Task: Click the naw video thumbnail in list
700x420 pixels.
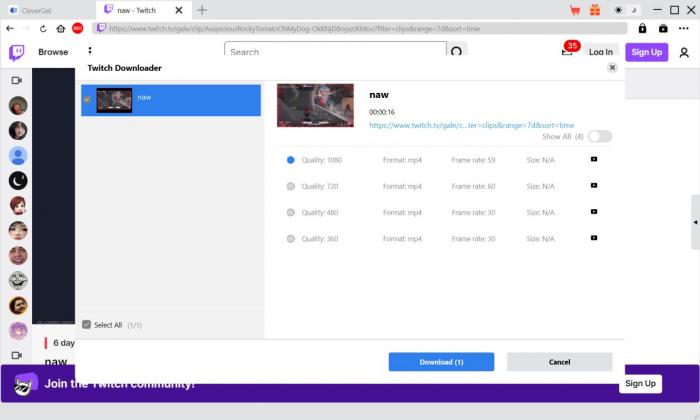Action: [114, 100]
